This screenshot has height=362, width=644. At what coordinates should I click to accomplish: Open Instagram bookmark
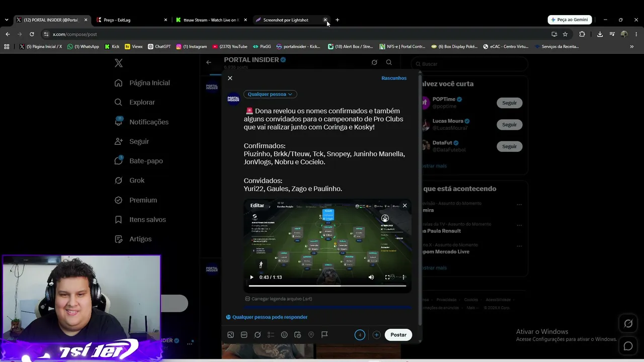pyautogui.click(x=191, y=46)
